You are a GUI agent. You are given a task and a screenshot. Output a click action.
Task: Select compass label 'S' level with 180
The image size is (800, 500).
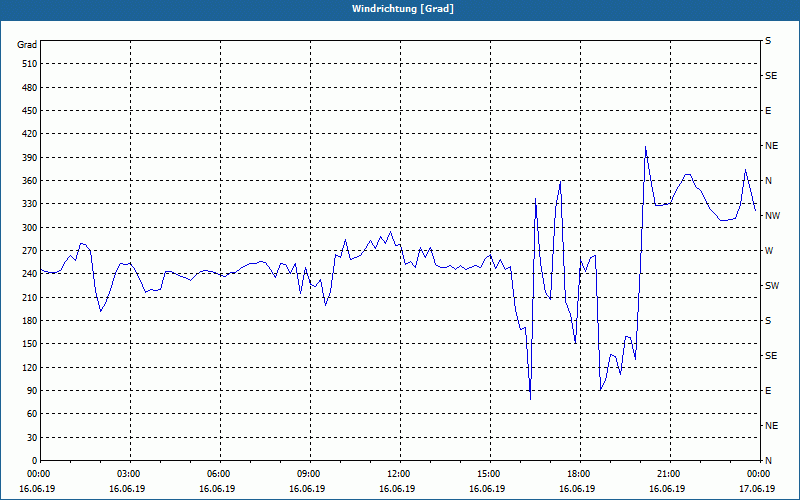(768, 321)
